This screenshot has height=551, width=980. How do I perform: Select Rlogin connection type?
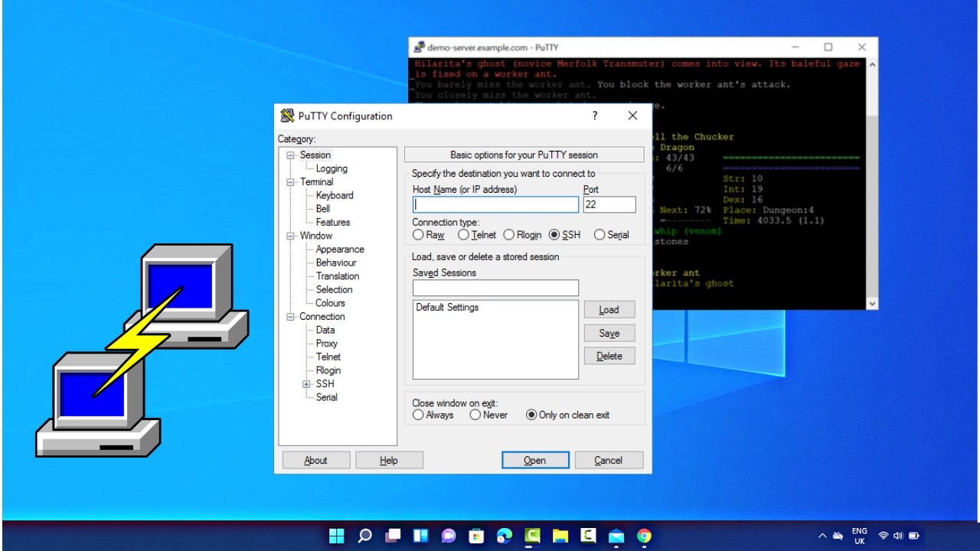coord(523,235)
